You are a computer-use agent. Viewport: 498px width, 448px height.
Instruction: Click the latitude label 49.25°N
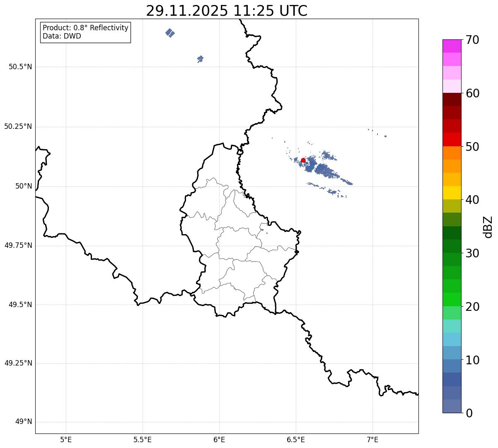(x=18, y=363)
